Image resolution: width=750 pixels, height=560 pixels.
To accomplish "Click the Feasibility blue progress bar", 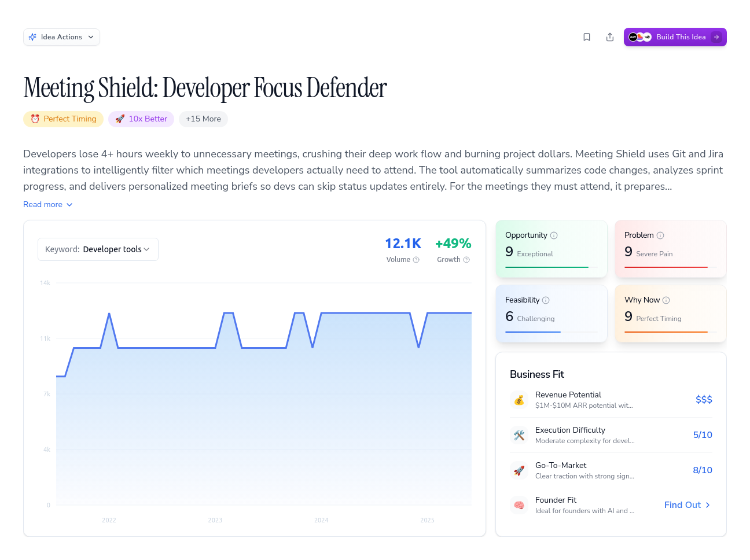I will coord(552,332).
